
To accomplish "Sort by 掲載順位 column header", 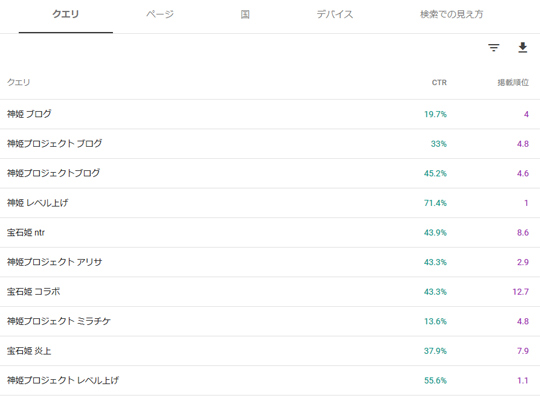I will click(513, 83).
